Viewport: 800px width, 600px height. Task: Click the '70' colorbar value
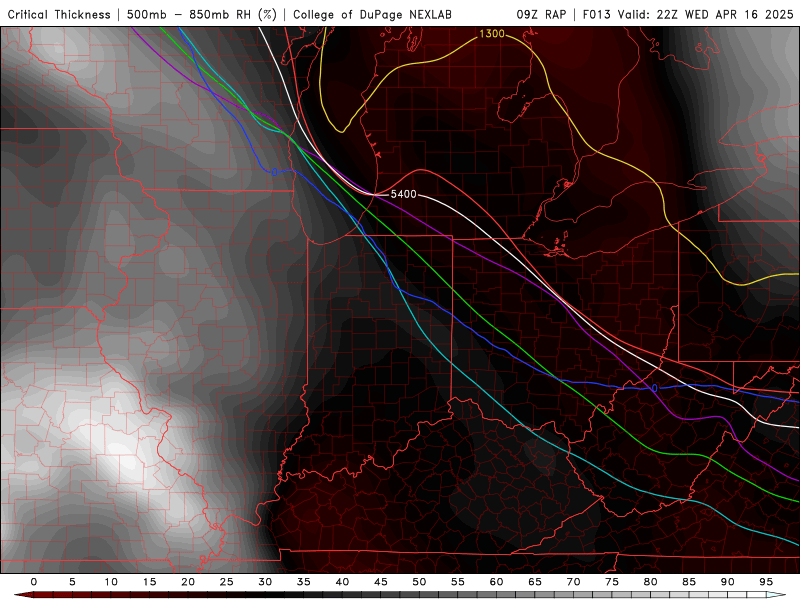pos(573,582)
